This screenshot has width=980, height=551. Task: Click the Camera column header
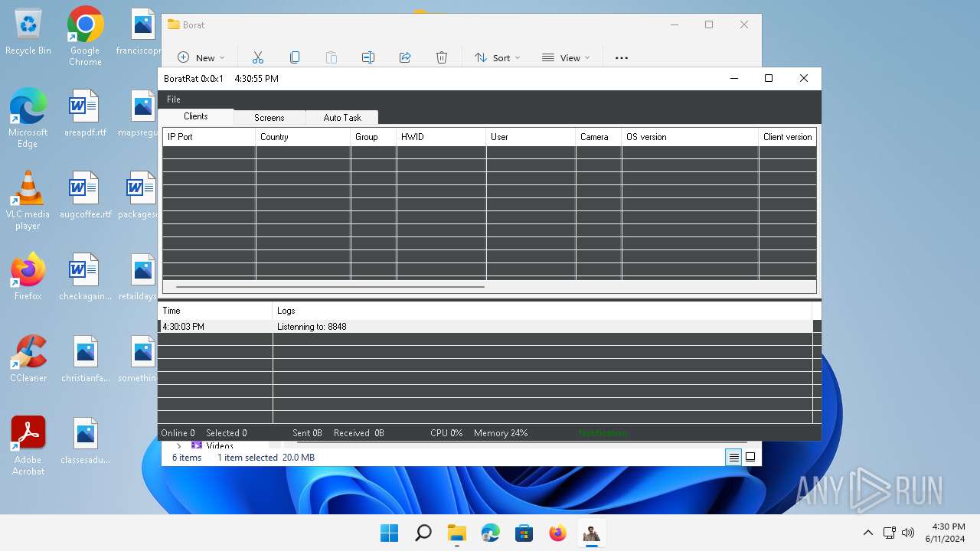[598, 137]
